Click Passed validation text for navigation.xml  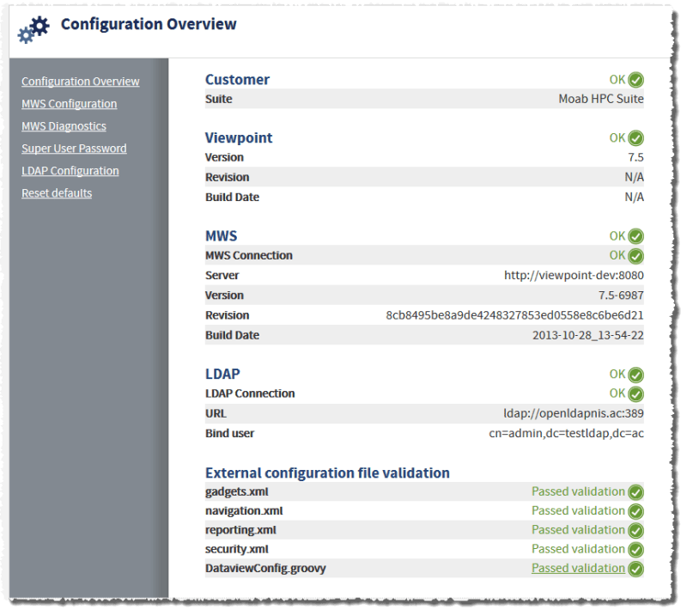click(578, 511)
